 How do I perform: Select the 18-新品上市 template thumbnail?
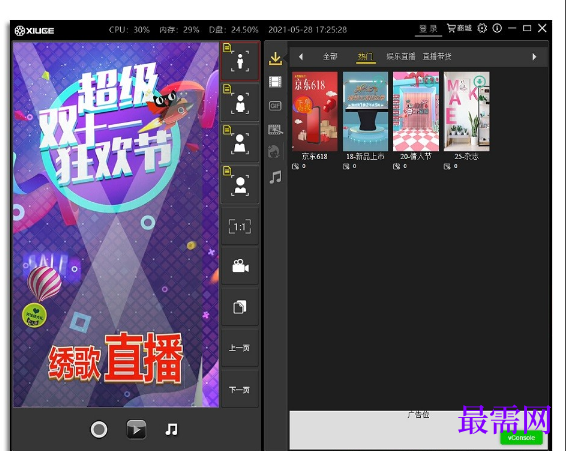pyautogui.click(x=365, y=111)
